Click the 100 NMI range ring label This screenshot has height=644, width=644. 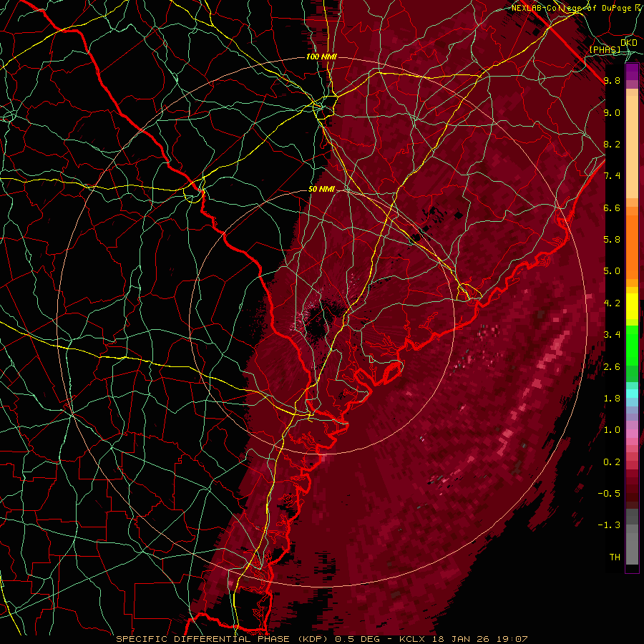pyautogui.click(x=321, y=57)
